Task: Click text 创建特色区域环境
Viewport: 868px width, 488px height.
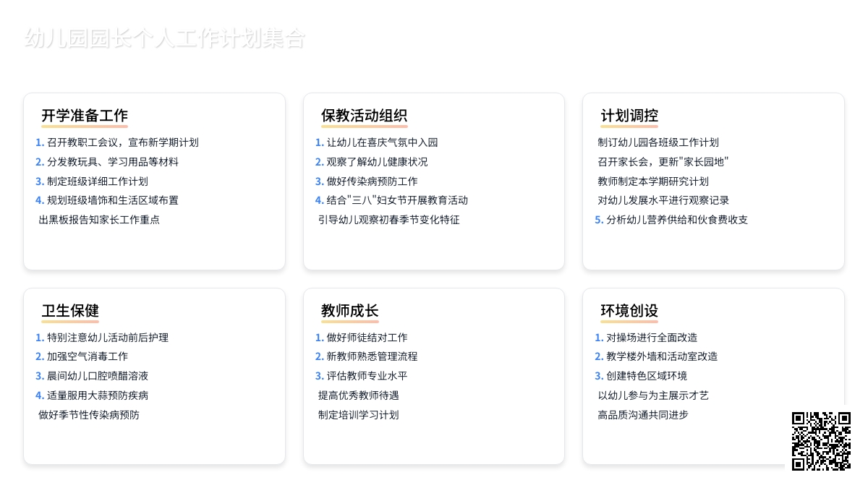Action: coord(647,376)
